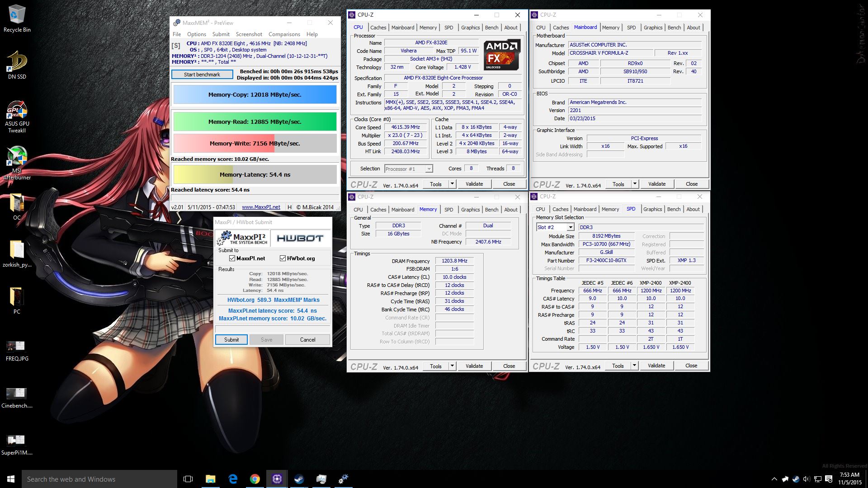Click the AMD FX Unlocked logo

point(501,55)
